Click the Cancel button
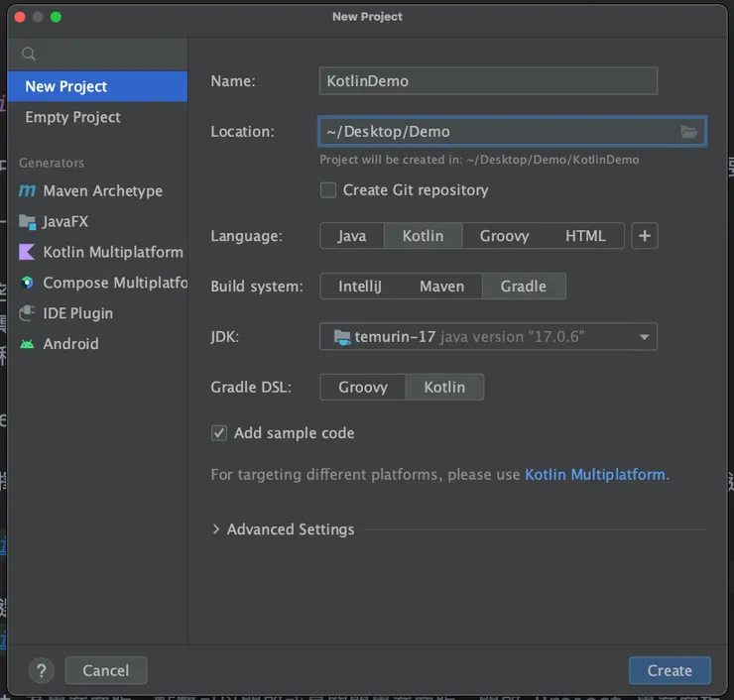The width and height of the screenshot is (734, 700). [106, 670]
